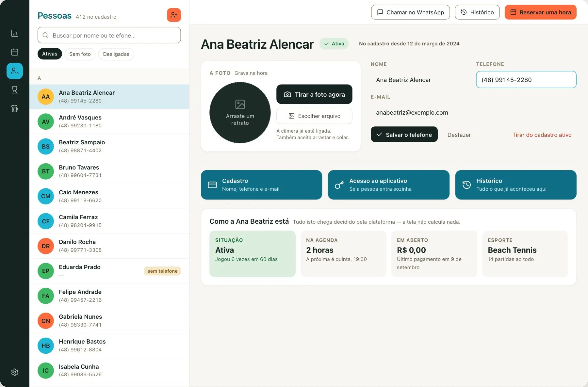Focus the name or phone search field
The width and height of the screenshot is (588, 387).
(x=109, y=35)
